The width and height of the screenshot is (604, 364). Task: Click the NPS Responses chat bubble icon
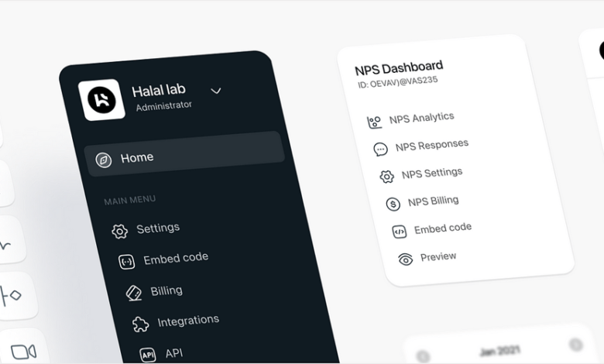pos(380,149)
